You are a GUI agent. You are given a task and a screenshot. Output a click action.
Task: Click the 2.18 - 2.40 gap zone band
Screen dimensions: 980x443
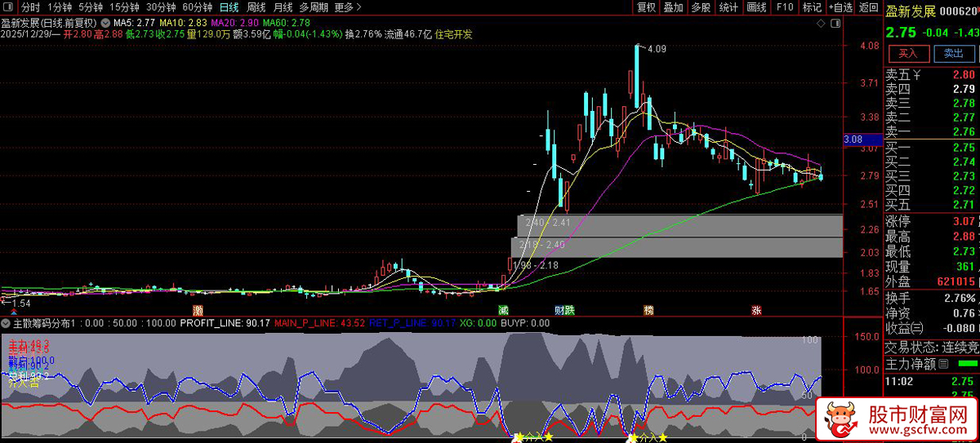click(x=676, y=247)
